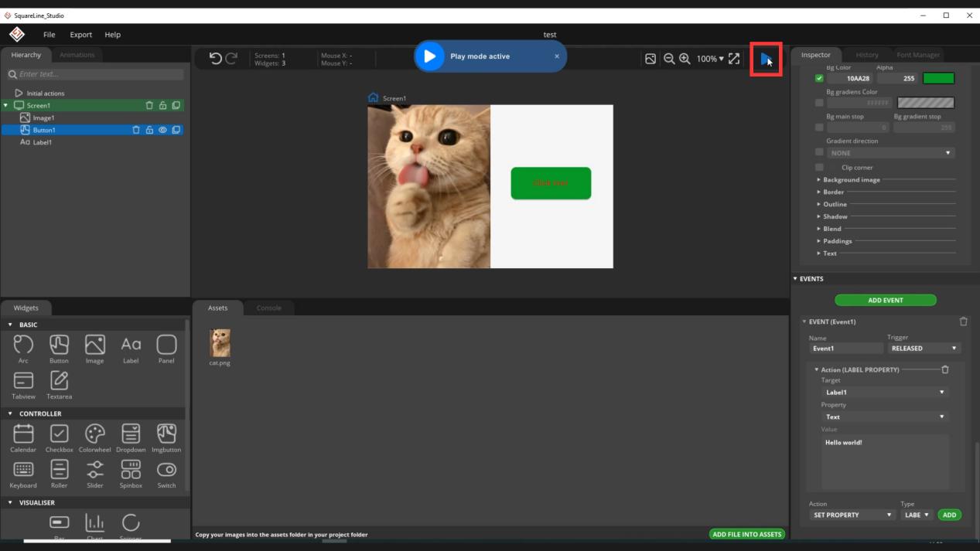Add a Calendar widget
Screen dimensions: 980x551
23,437
